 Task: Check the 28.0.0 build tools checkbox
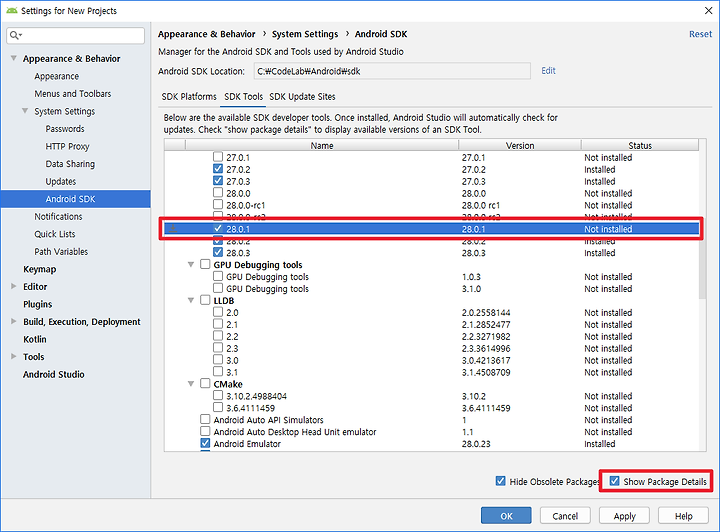coord(218,193)
